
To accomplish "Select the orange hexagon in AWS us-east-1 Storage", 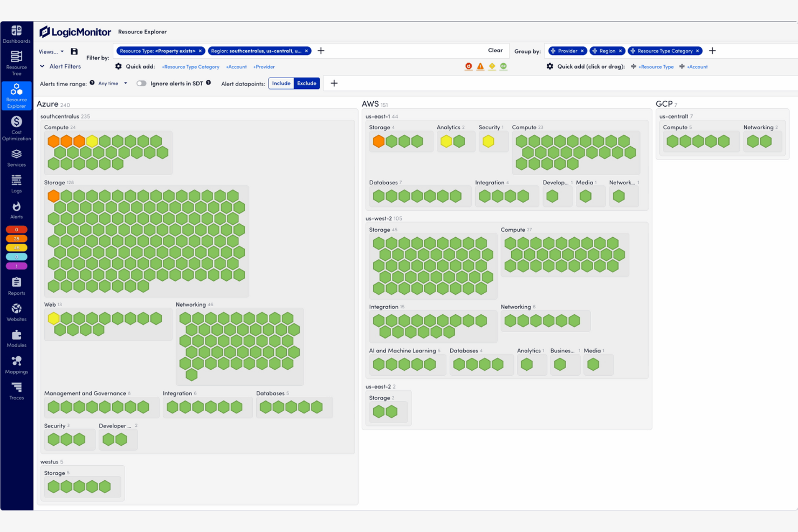I will tap(379, 141).
